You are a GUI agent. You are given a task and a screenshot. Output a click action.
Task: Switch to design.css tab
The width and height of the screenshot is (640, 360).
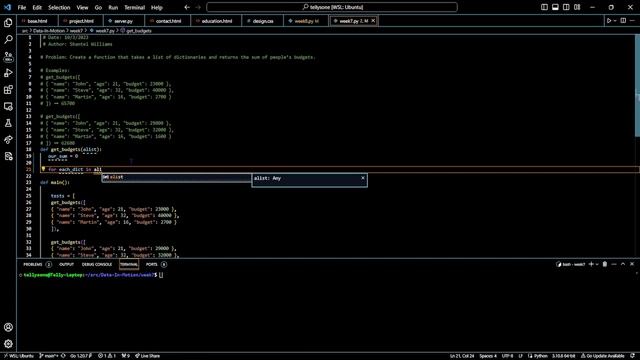pos(262,21)
